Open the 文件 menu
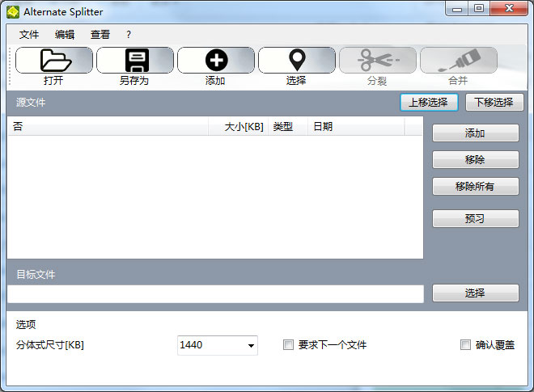Viewport: 534px width, 392px height. 29,35
